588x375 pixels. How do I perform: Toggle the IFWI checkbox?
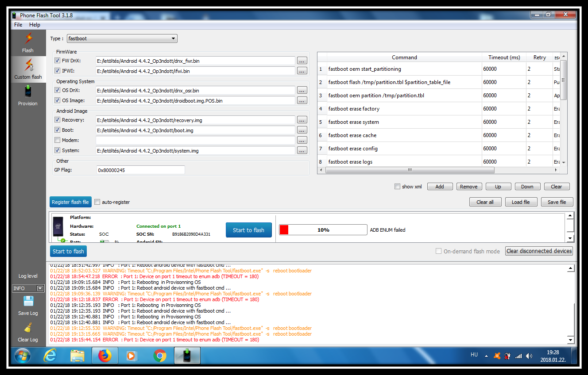pyautogui.click(x=57, y=71)
